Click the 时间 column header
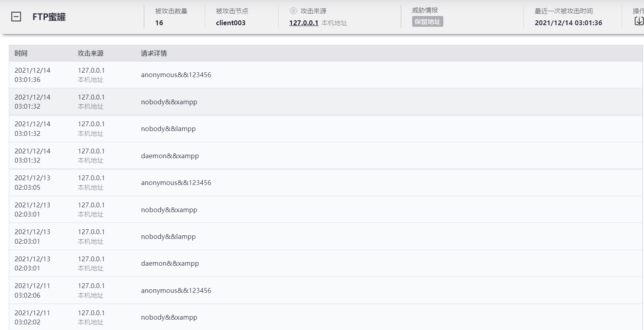Image resolution: width=644 pixels, height=330 pixels. click(21, 53)
